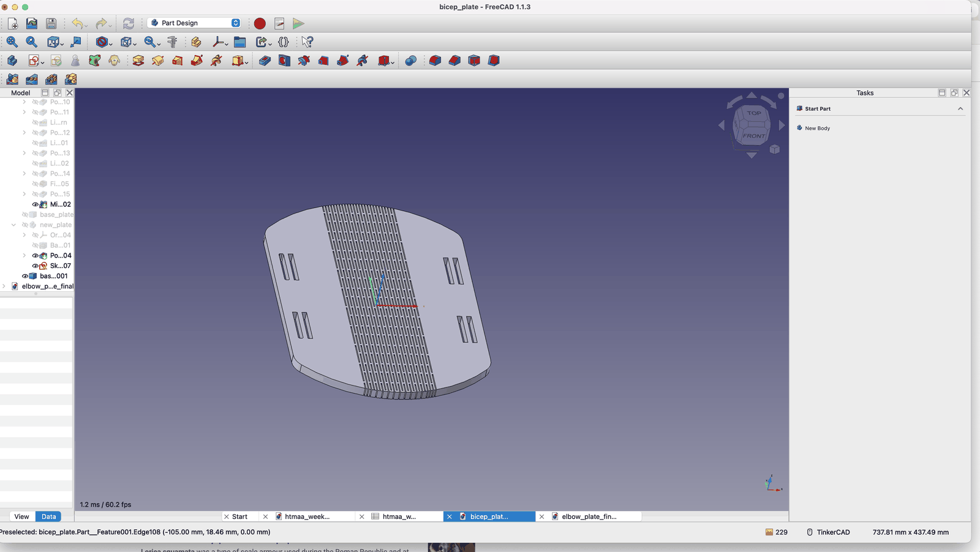This screenshot has height=552, width=980.
Task: Hide the bas...001 object via eye icon
Action: coord(25,276)
